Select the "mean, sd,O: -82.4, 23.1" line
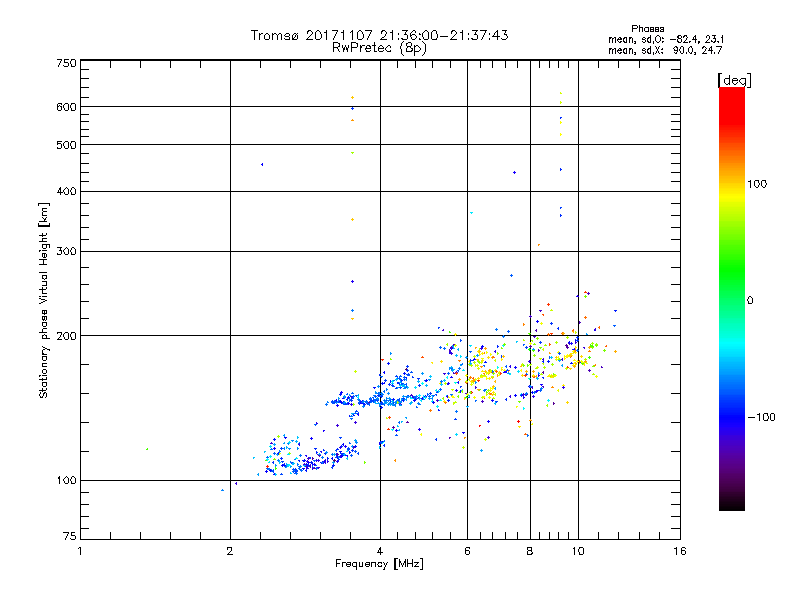The width and height of the screenshot is (800, 600). click(666, 39)
